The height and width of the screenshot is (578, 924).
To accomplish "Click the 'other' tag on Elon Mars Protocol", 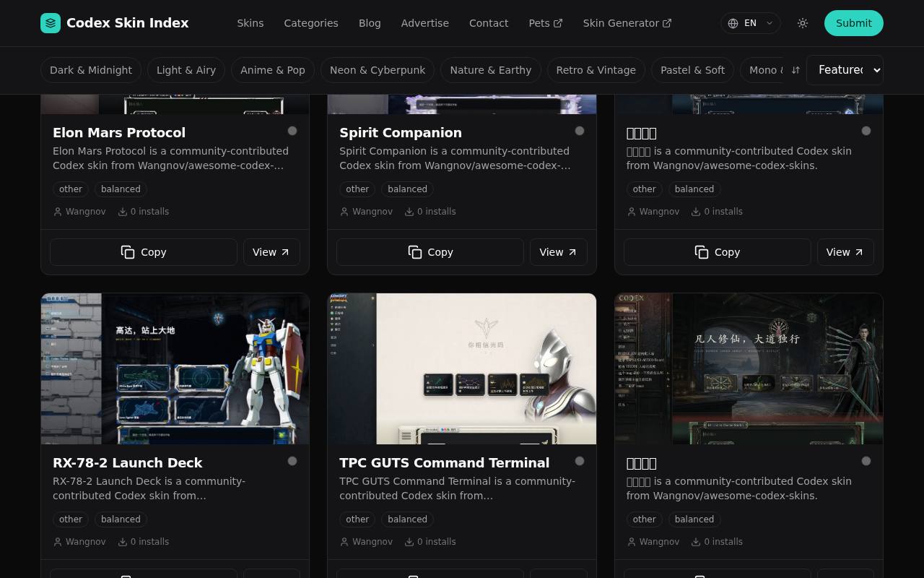I will point(71,189).
